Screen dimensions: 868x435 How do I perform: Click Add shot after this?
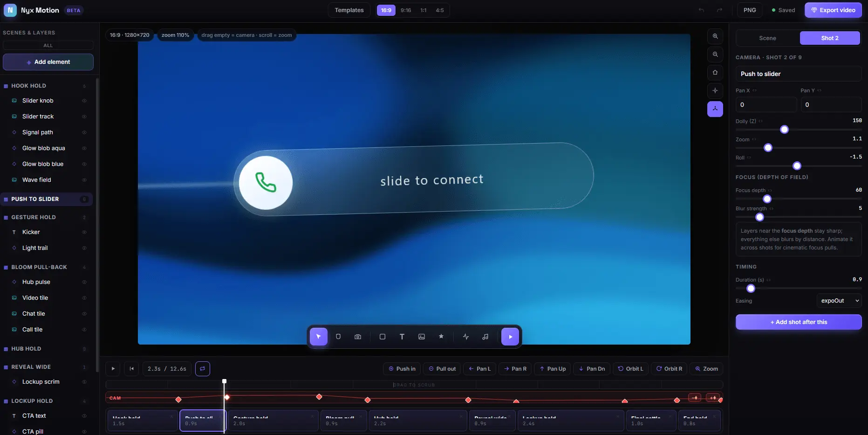(x=799, y=322)
